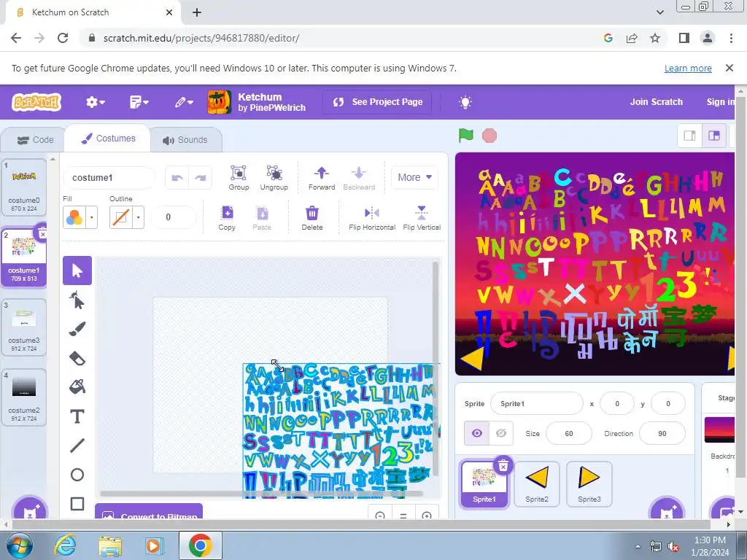Expand the More dropdown

coord(414,177)
